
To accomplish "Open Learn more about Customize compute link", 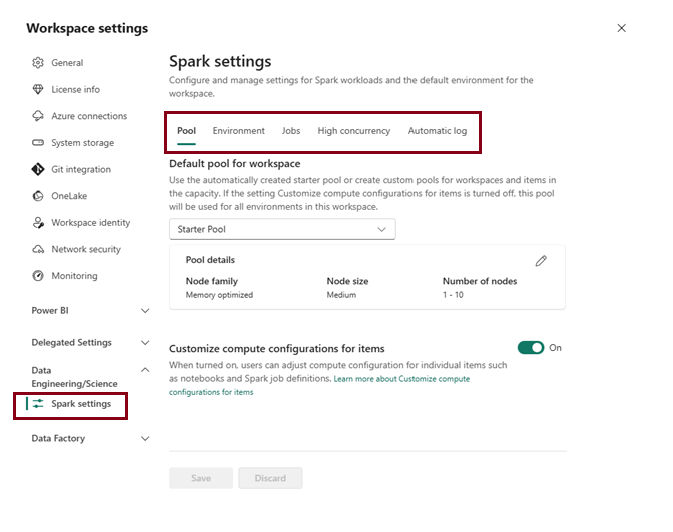I will [401, 380].
